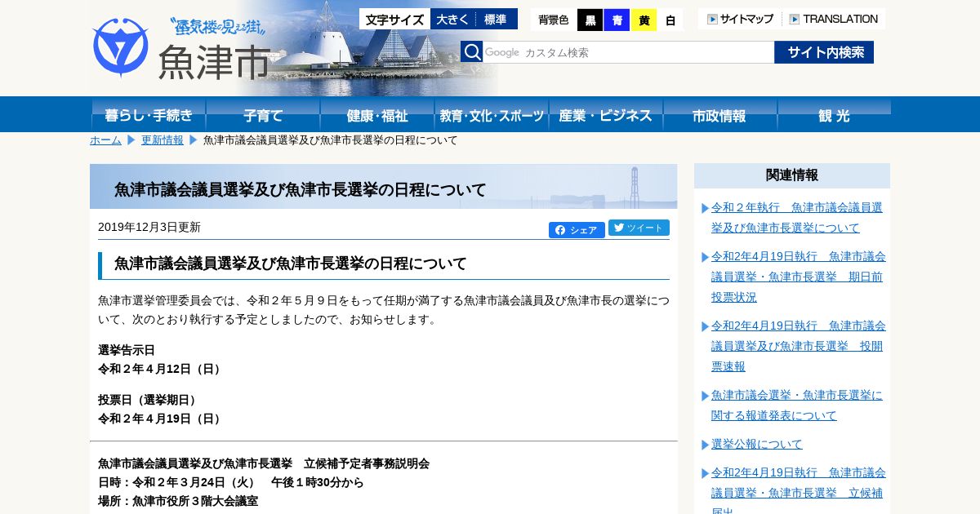Click the Facebook logo in the share button

pos(560,230)
